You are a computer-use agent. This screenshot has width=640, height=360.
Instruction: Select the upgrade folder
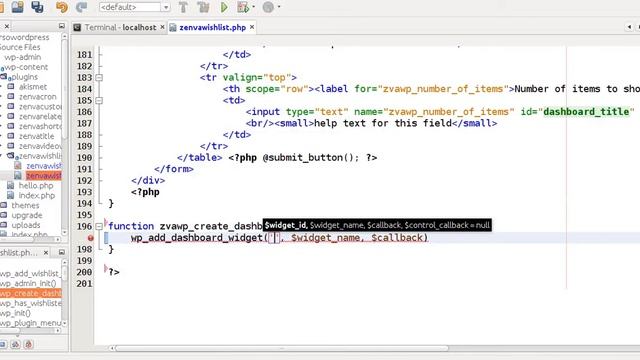(27, 215)
